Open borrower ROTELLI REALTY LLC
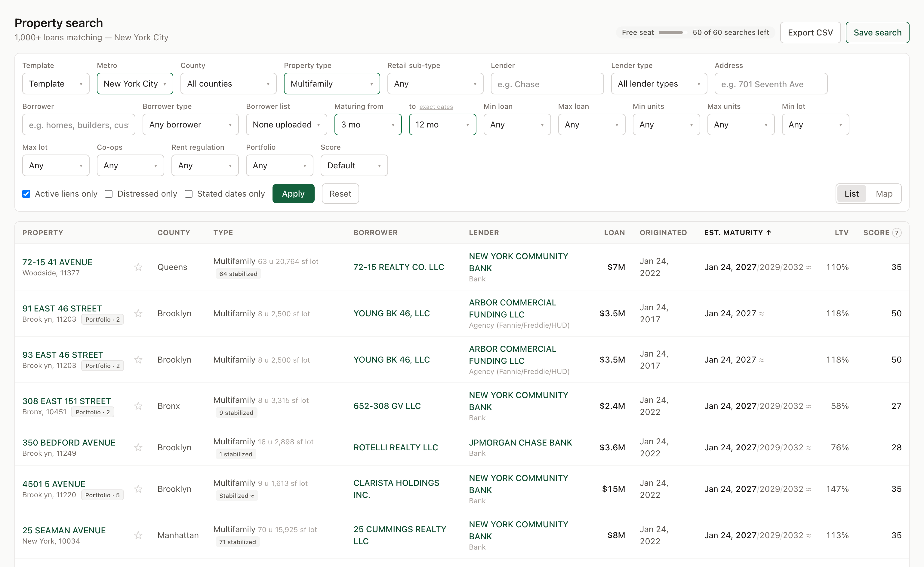The height and width of the screenshot is (567, 924). [396, 447]
